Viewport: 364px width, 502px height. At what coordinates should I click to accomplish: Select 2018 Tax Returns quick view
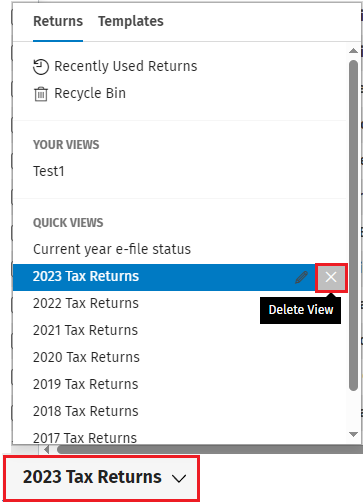click(85, 411)
